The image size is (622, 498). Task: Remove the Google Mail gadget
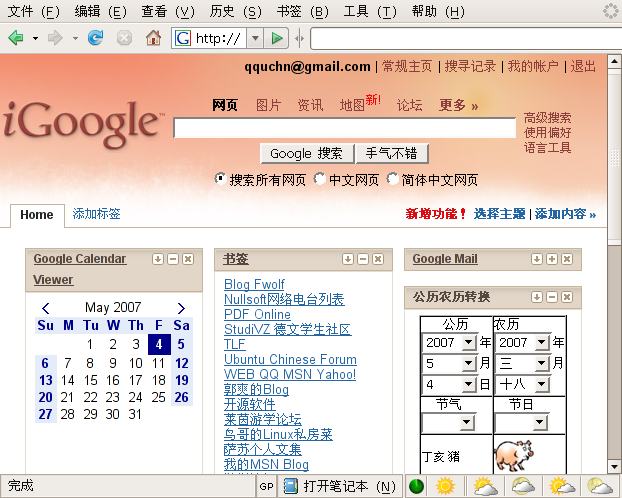(567, 259)
